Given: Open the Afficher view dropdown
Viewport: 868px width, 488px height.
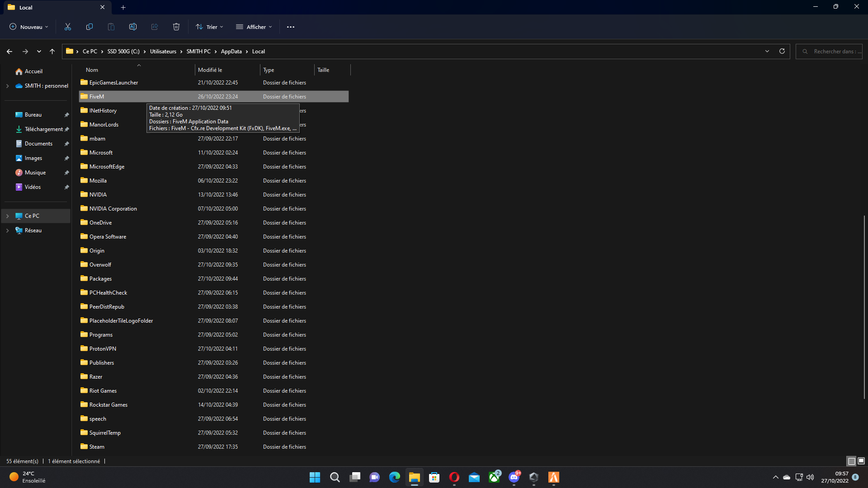Looking at the screenshot, I should coord(254,27).
